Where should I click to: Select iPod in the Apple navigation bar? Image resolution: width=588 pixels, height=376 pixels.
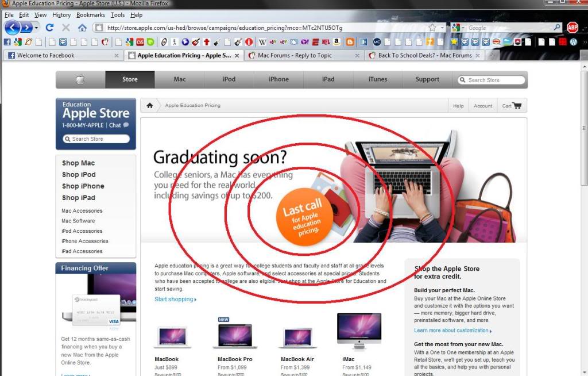pos(229,79)
